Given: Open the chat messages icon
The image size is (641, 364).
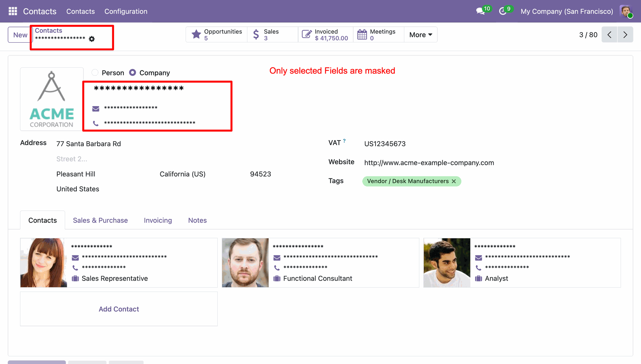Looking at the screenshot, I should coord(481,11).
